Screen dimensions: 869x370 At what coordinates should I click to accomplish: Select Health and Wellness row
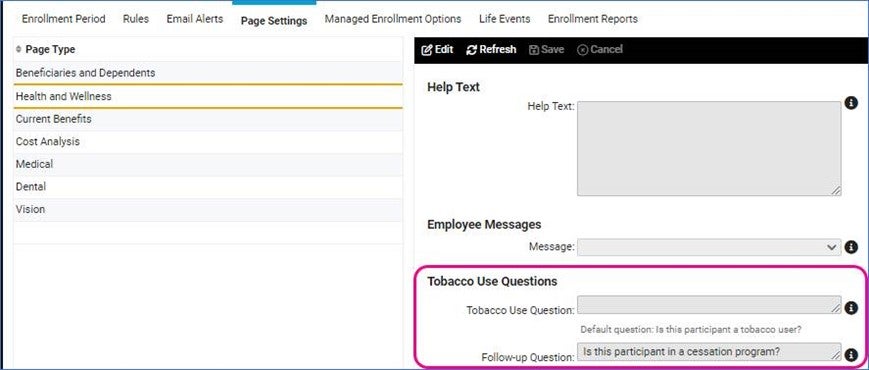[x=208, y=96]
